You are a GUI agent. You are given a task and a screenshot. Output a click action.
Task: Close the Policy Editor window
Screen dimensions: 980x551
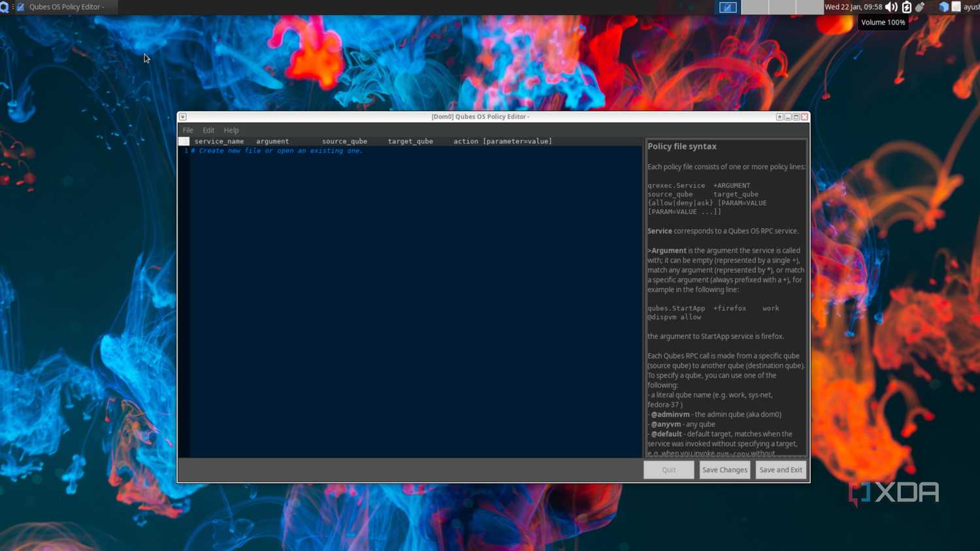pos(805,117)
